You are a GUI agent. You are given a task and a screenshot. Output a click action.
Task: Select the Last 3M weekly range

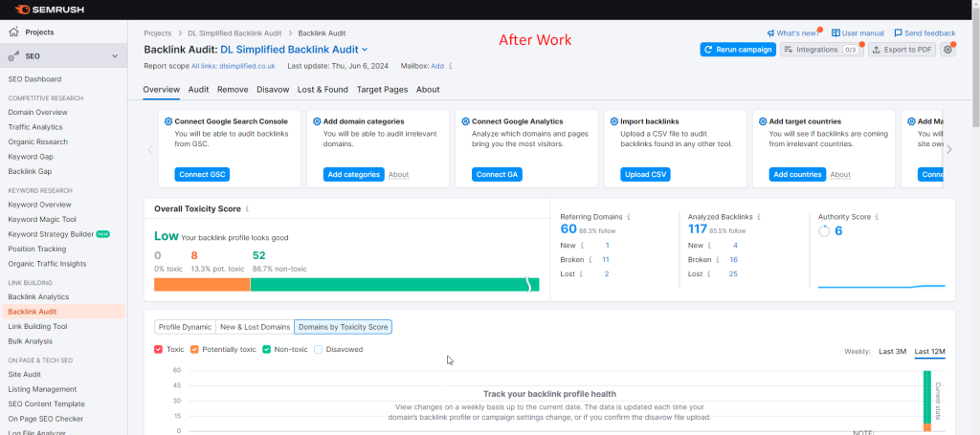click(892, 352)
